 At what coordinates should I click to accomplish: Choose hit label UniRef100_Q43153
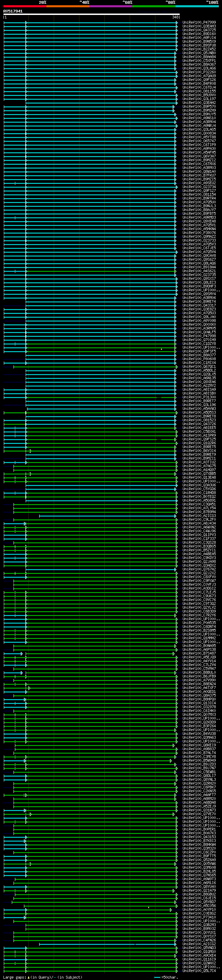(x=199, y=836)
